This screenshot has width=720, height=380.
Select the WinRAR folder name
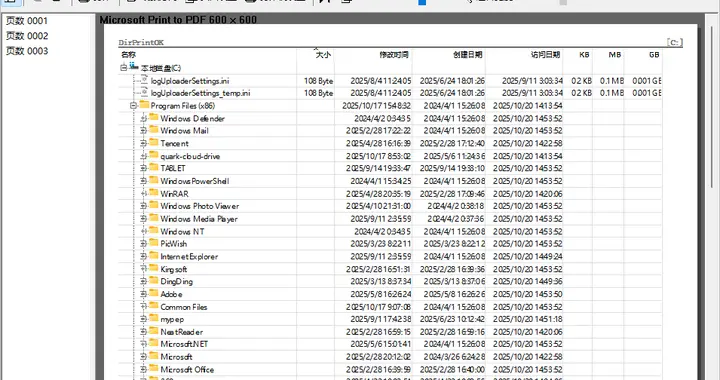174,194
